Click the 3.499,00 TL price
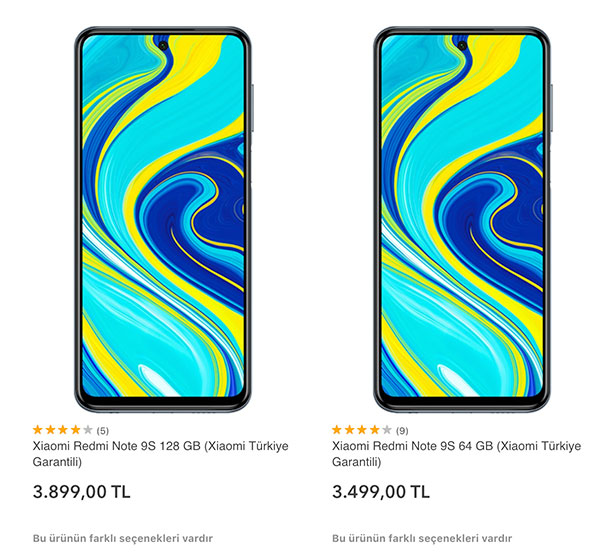The height and width of the screenshot is (556, 600). coord(381,492)
